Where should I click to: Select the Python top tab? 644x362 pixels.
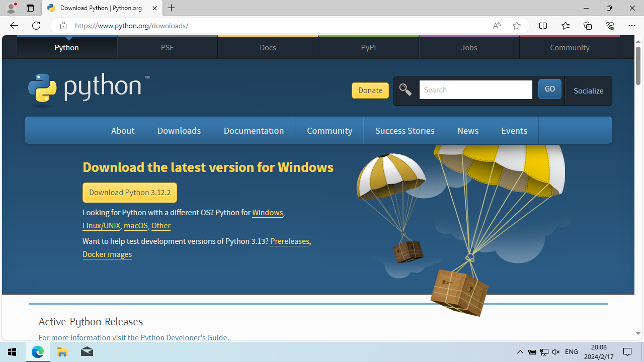click(x=67, y=47)
